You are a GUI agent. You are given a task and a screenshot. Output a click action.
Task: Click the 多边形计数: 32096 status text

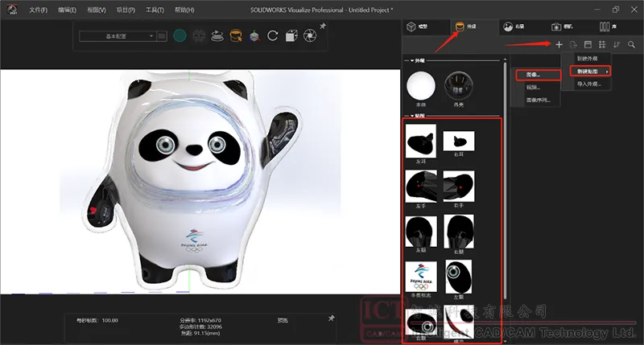200,327
